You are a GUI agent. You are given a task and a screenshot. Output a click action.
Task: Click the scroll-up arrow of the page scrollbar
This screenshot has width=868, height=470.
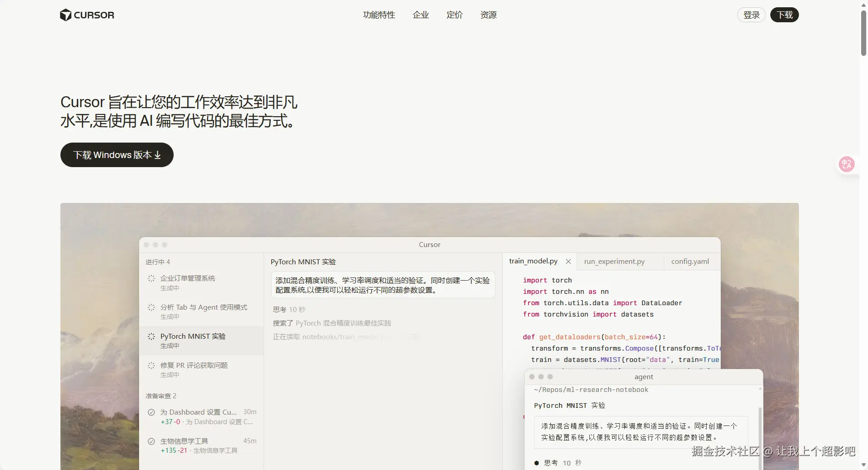click(x=863, y=5)
